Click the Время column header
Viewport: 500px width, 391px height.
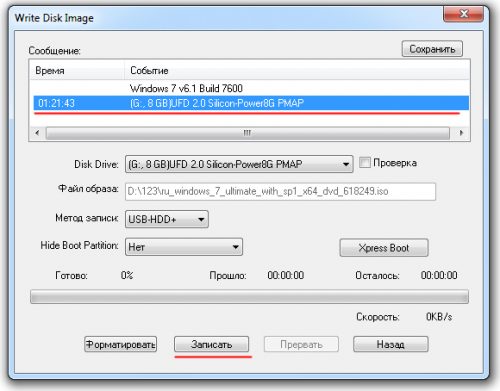coord(77,70)
